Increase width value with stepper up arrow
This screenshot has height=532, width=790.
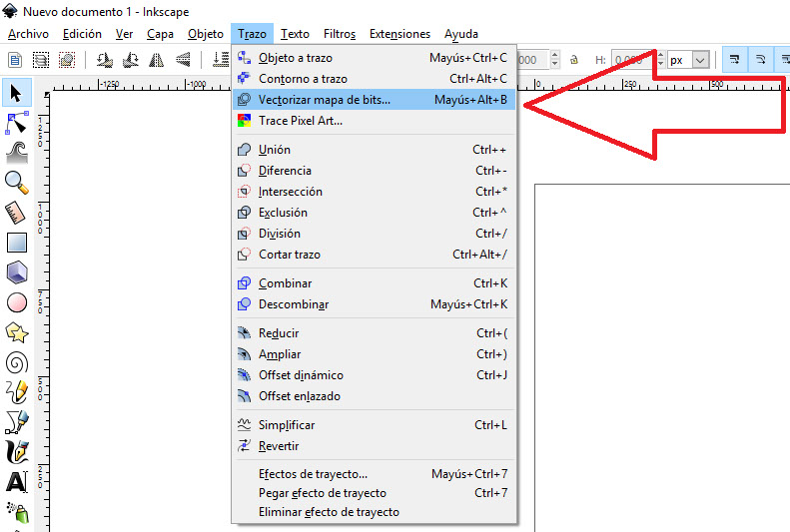[x=554, y=55]
